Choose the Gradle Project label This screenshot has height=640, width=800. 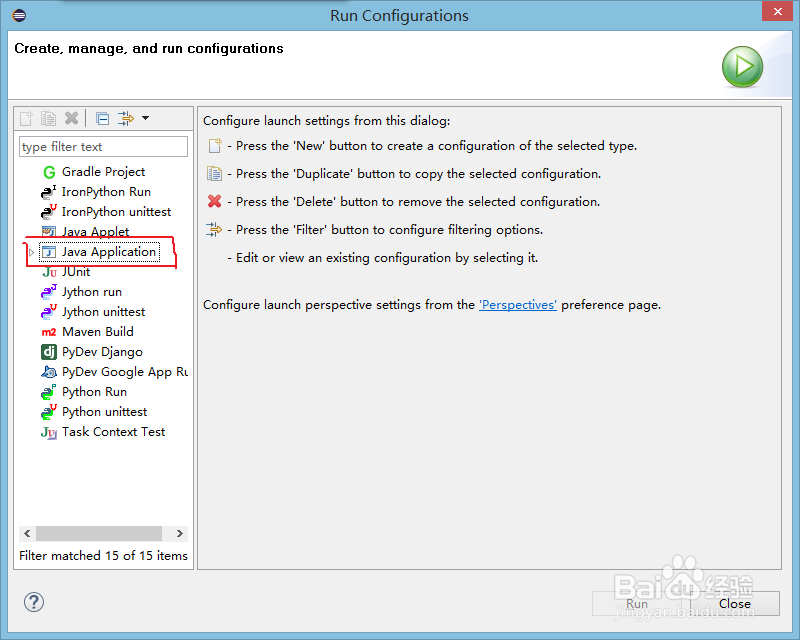click(x=104, y=172)
